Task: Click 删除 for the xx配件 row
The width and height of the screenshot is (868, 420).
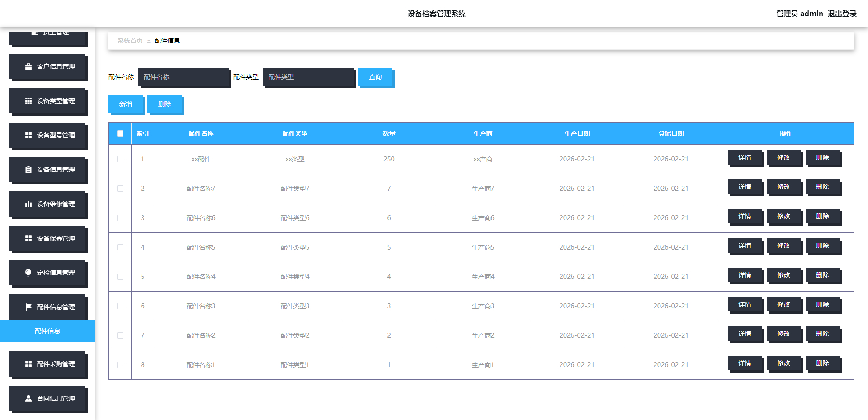Action: [823, 158]
